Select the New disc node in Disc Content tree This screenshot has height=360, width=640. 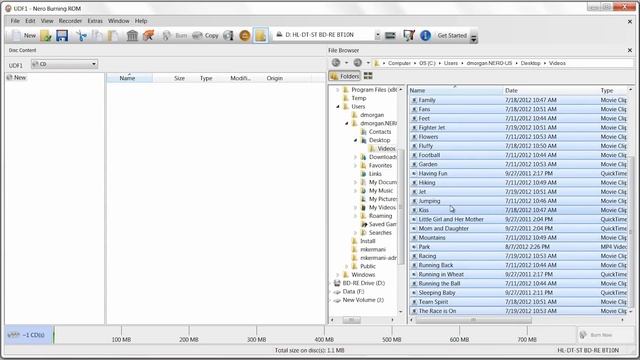click(x=16, y=78)
